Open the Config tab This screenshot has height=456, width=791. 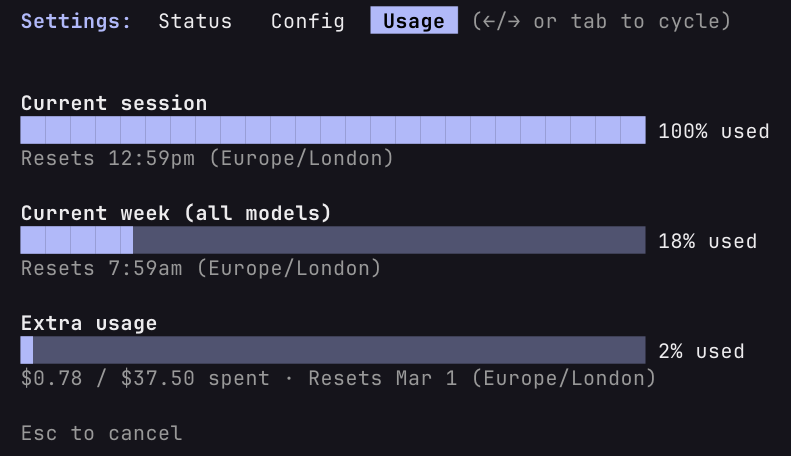(x=307, y=21)
